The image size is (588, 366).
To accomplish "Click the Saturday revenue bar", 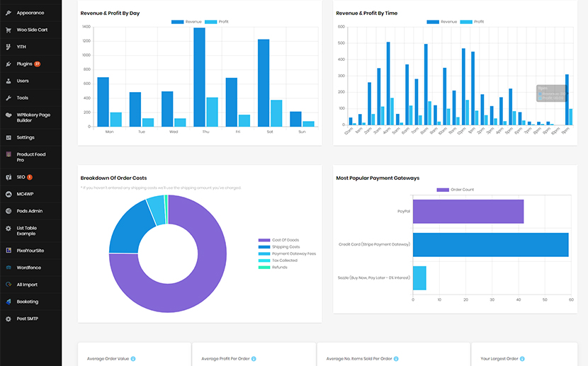I will pos(264,83).
